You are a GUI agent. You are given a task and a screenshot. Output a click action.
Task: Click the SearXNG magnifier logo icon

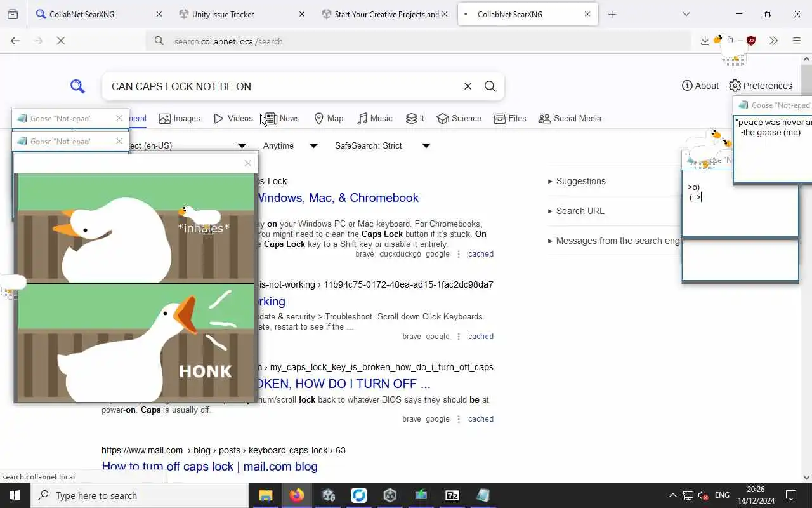(77, 86)
